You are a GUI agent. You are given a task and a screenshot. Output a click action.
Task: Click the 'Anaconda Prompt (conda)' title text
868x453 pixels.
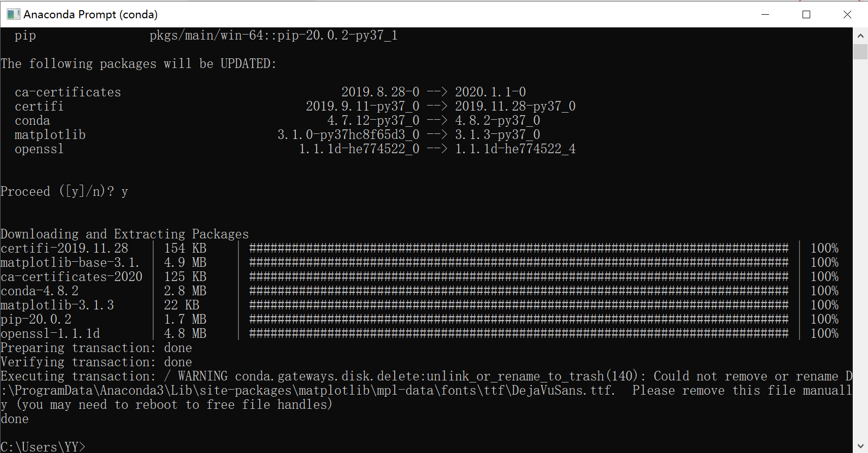pos(90,14)
